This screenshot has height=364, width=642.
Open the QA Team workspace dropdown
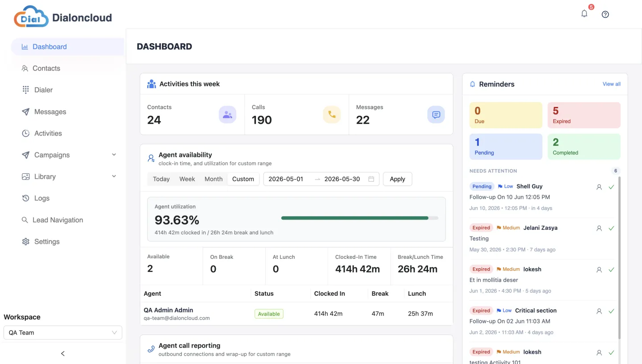coord(63,332)
